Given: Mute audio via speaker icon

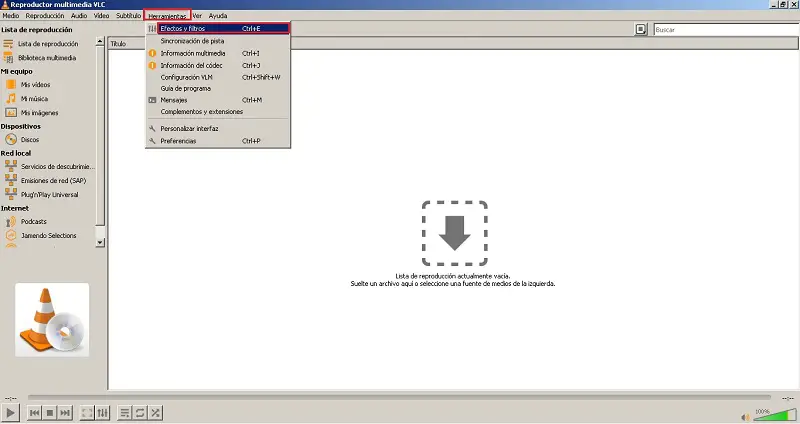Looking at the screenshot, I should (745, 417).
